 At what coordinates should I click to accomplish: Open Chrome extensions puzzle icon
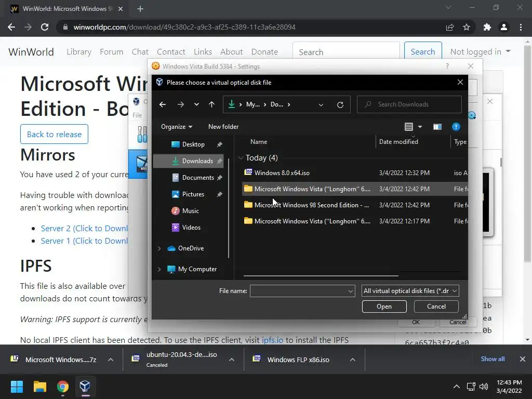(487, 27)
